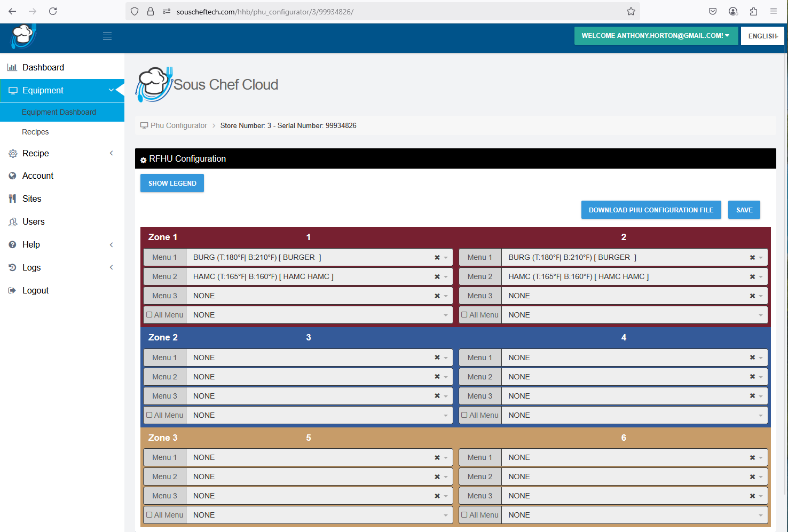The height and width of the screenshot is (532, 788).
Task: Clear Zone 1 column 1 Menu 1 BURG selection
Action: 437,257
